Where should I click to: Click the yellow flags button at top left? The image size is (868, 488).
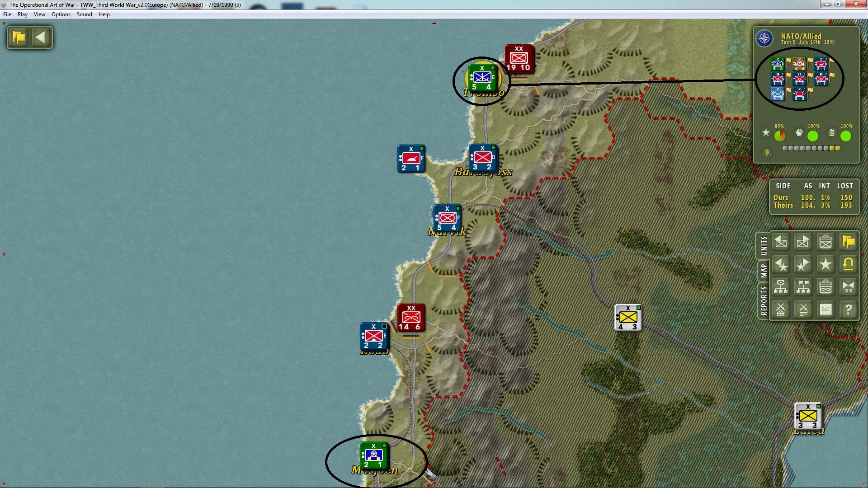click(19, 37)
